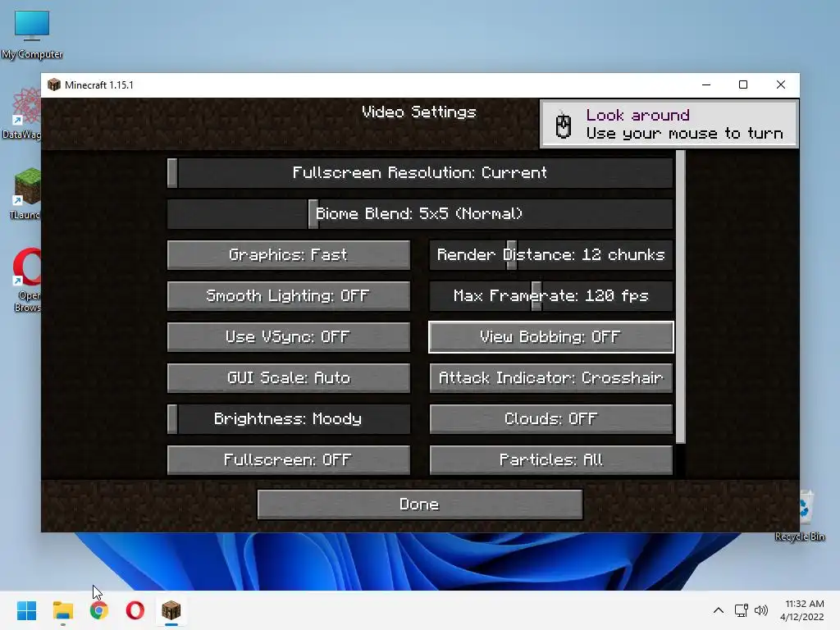
Task: Minimize the Minecraft window
Action: click(706, 84)
